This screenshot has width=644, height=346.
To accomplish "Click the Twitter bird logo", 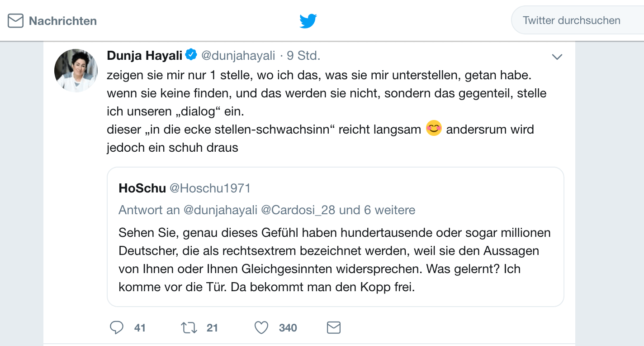I will pyautogui.click(x=308, y=20).
